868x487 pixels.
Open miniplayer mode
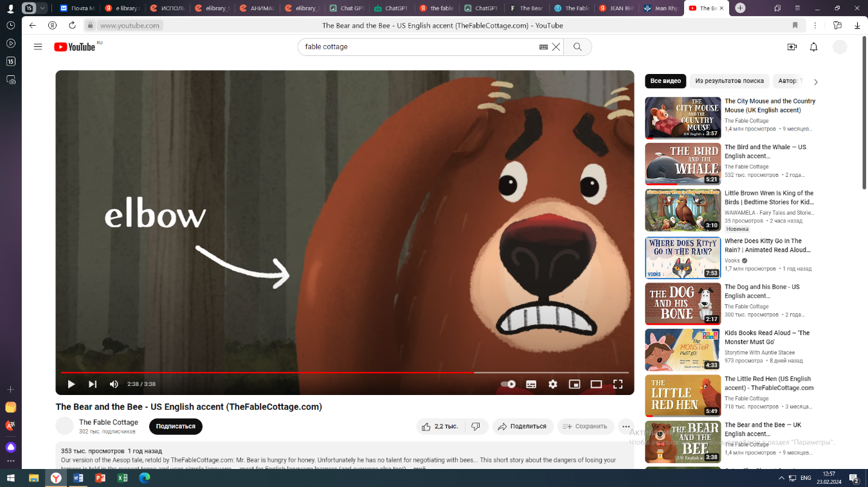point(574,384)
